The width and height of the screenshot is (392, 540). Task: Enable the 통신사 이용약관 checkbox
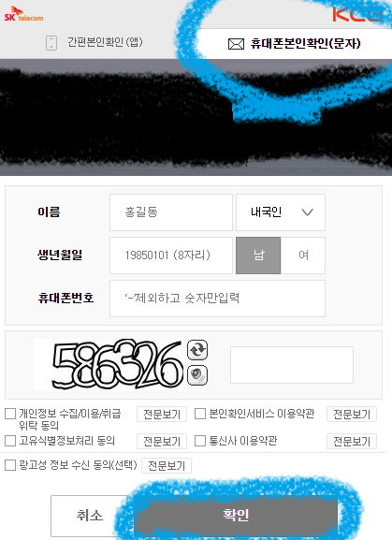tap(200, 441)
